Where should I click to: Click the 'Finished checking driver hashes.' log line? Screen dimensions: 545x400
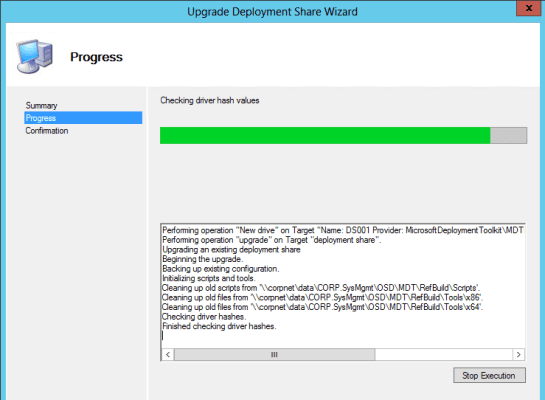click(x=219, y=326)
